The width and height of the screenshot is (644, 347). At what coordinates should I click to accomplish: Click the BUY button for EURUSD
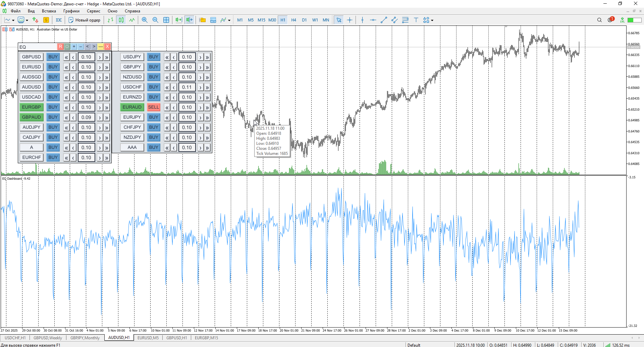[x=53, y=67]
